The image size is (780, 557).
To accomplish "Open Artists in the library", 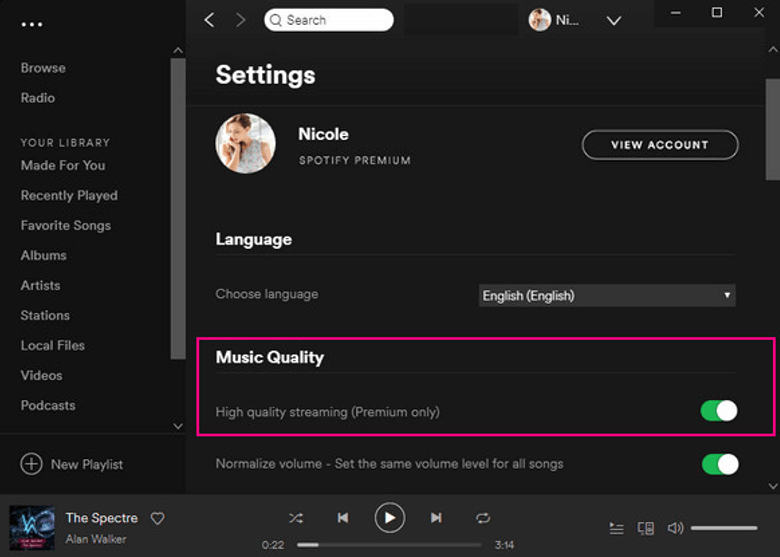I will point(40,285).
